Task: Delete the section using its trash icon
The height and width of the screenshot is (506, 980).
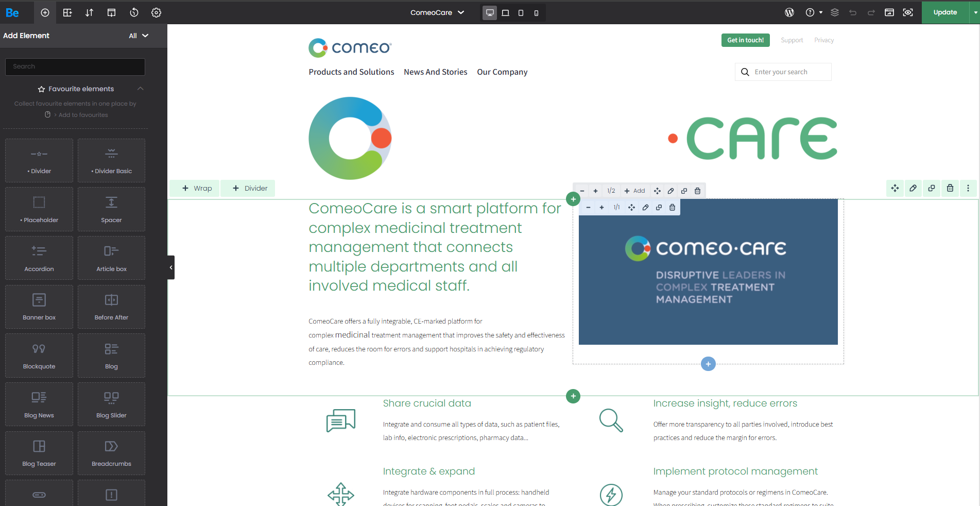Action: 950,188
